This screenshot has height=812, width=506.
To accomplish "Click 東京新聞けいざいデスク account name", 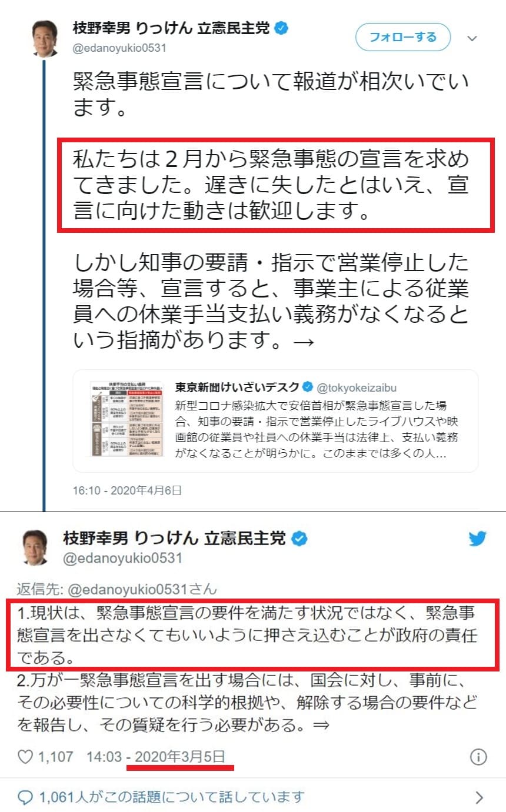I will click(x=237, y=387).
